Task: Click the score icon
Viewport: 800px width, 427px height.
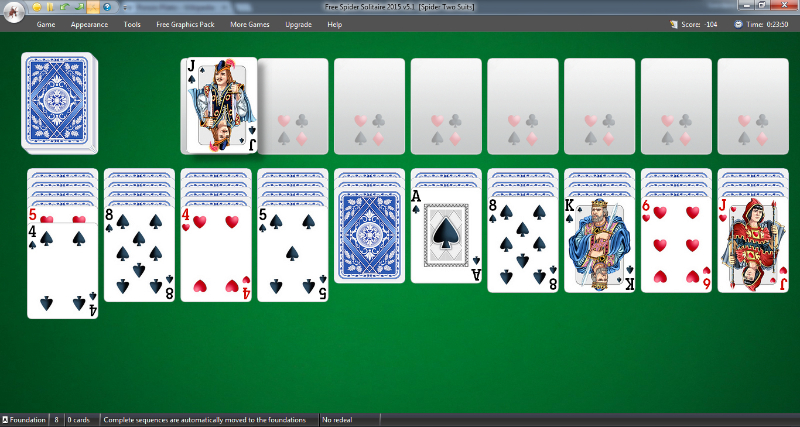Action: 672,24
